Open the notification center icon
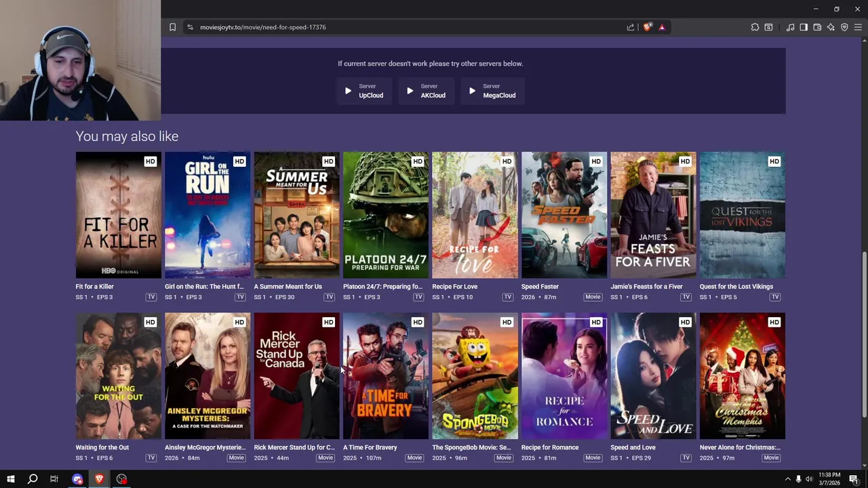Image resolution: width=868 pixels, height=488 pixels. [x=854, y=479]
